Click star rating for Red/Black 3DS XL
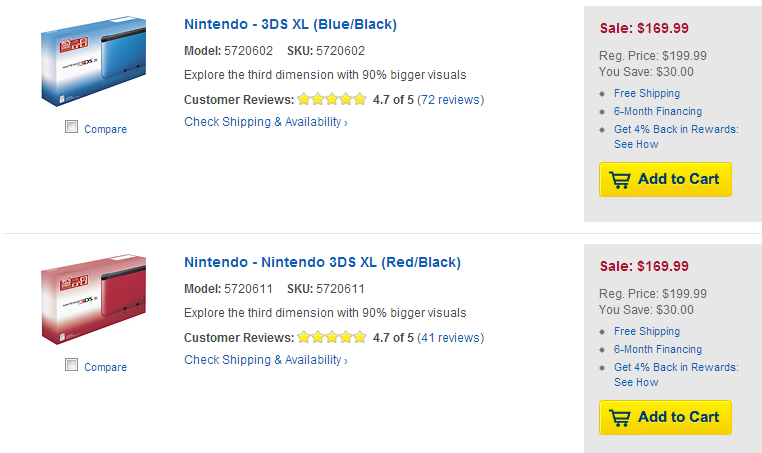This screenshot has width=762, height=453. coord(331,338)
